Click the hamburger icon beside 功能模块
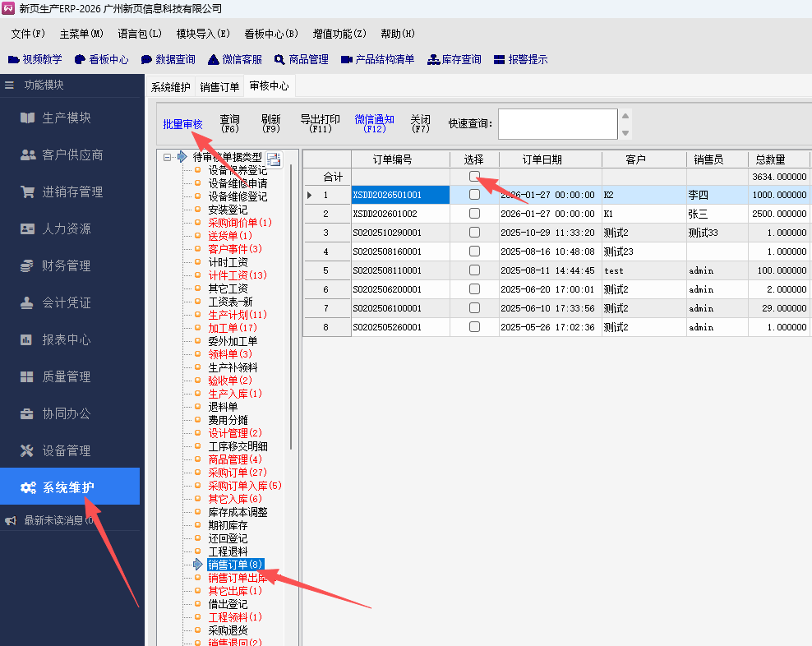 pos(10,85)
